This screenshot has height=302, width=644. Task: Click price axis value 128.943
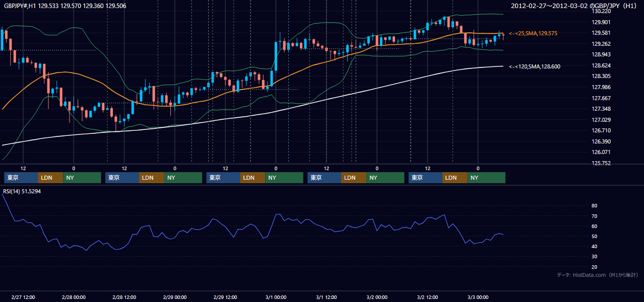(x=602, y=55)
